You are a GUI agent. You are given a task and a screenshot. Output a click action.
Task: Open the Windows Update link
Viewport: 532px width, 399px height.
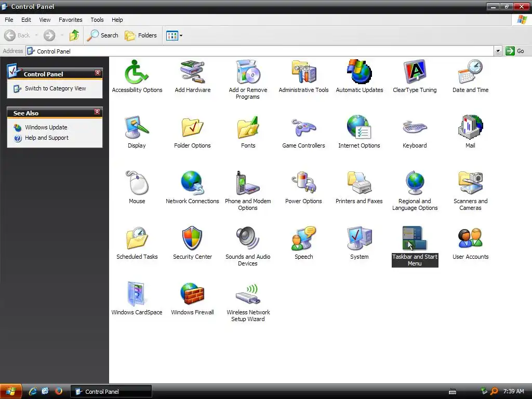[x=46, y=127]
